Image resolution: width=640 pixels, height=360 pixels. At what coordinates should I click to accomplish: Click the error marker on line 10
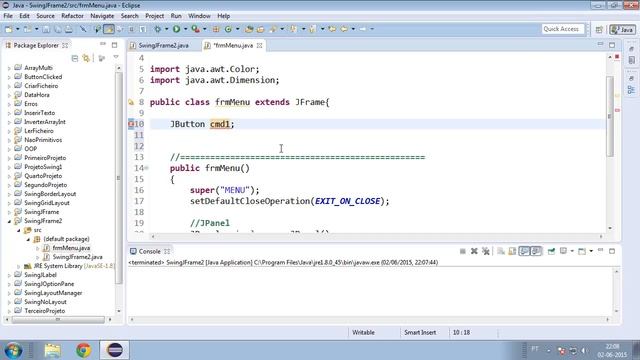point(131,124)
